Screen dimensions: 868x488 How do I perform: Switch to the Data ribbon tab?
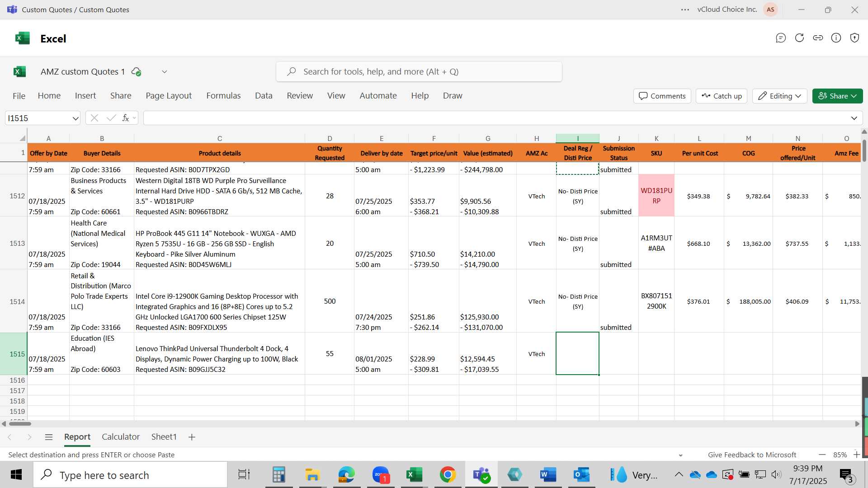point(264,96)
